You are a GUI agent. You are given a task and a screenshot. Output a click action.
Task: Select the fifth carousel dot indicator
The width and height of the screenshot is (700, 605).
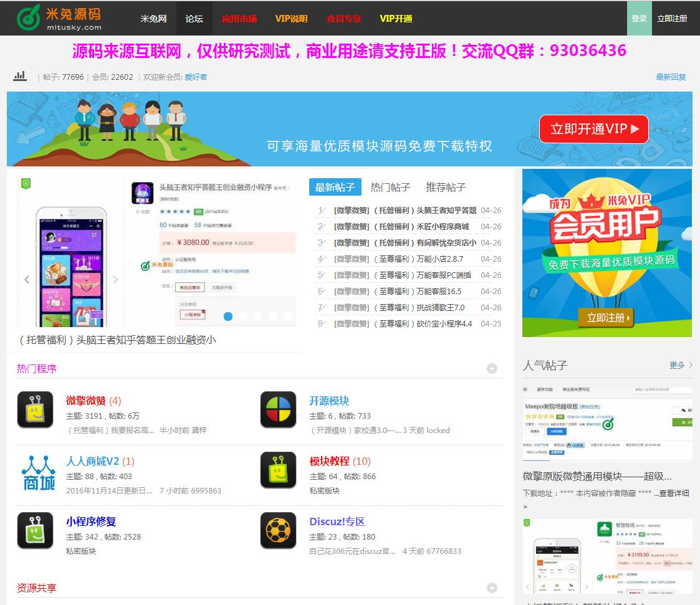(289, 317)
